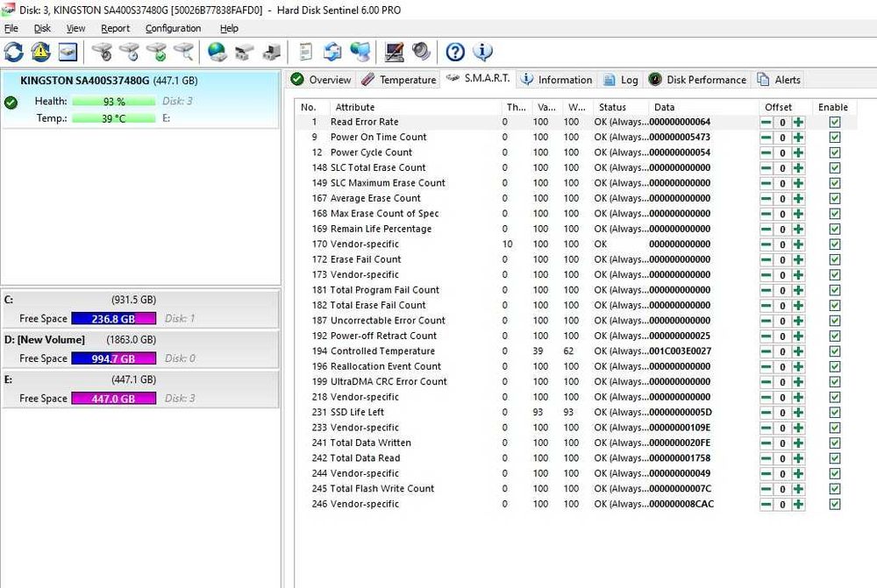The height and width of the screenshot is (588, 877).
Task: Click the globe with monitor toolbar icon
Action: click(360, 52)
